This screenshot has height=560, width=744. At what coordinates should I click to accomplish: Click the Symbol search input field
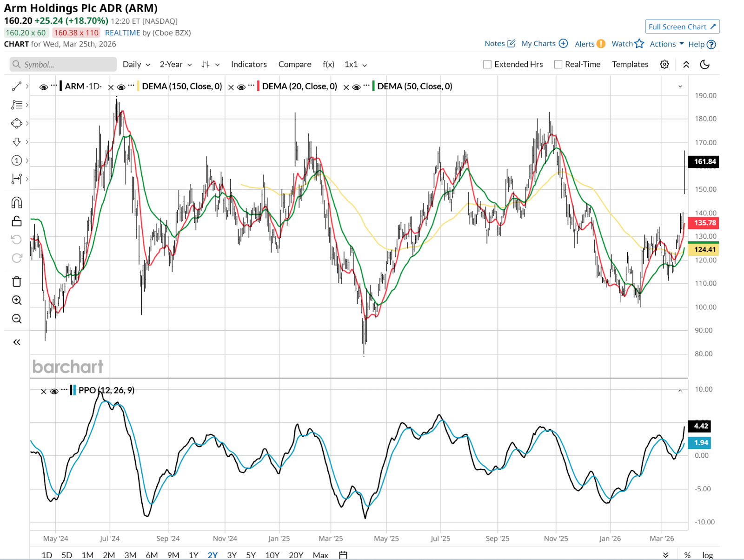point(63,65)
